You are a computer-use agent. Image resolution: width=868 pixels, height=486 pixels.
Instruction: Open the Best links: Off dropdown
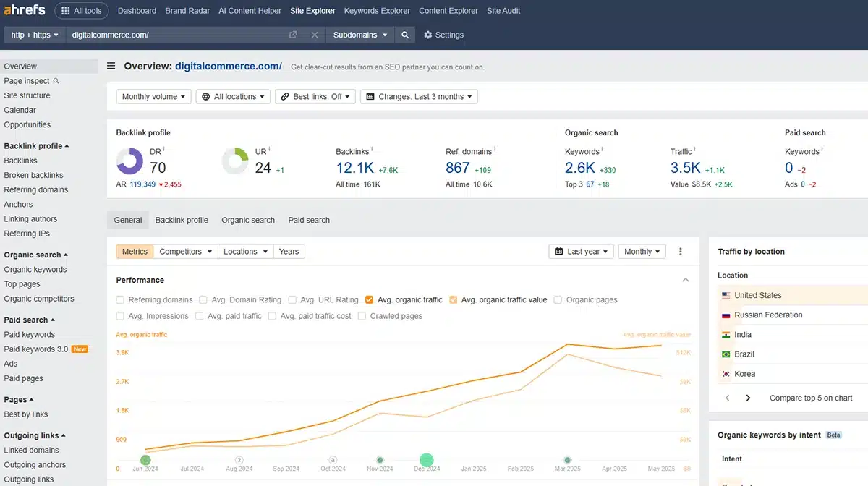[x=315, y=97]
